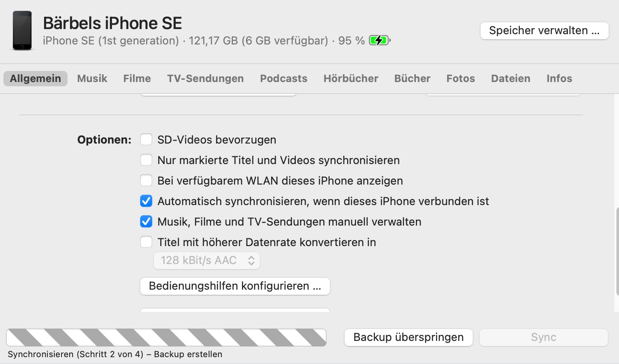Click the green battery charging icon
This screenshot has width=619, height=364.
379,41
